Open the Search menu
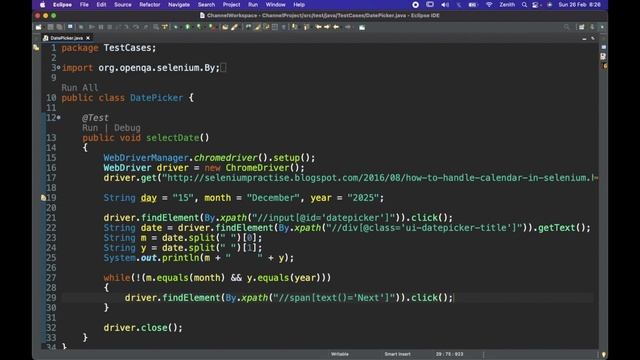This screenshot has width=640, height=360. (x=206, y=4)
